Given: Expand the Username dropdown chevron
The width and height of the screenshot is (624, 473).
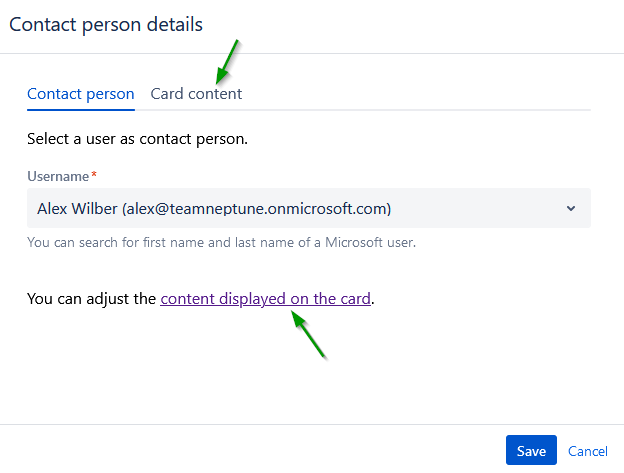Looking at the screenshot, I should click(x=571, y=209).
